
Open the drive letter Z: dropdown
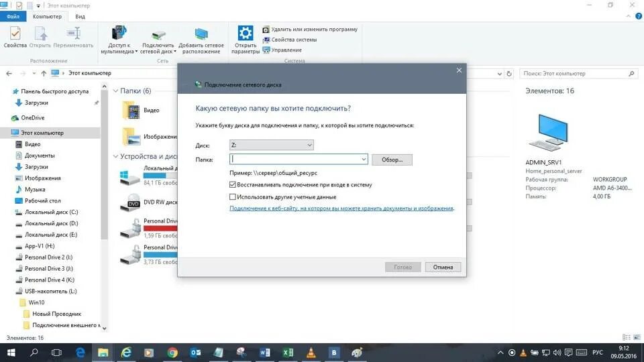pos(272,145)
